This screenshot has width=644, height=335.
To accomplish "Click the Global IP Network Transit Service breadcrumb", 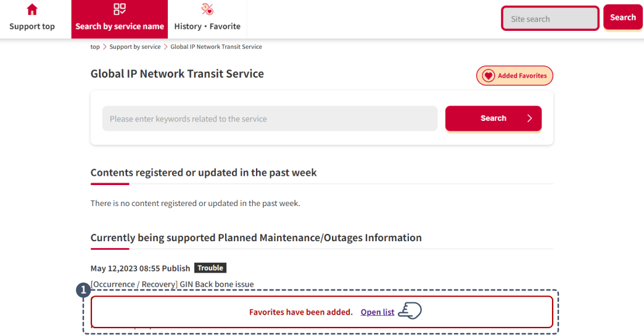I will coord(216,47).
